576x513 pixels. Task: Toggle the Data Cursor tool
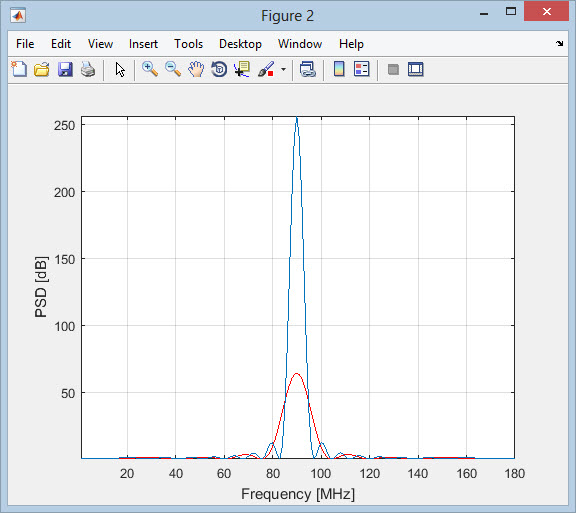pyautogui.click(x=242, y=69)
